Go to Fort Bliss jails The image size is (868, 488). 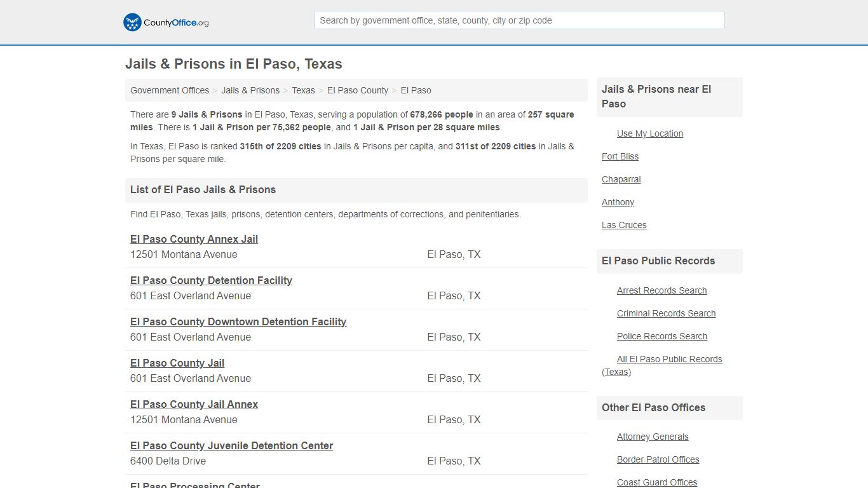coord(620,156)
